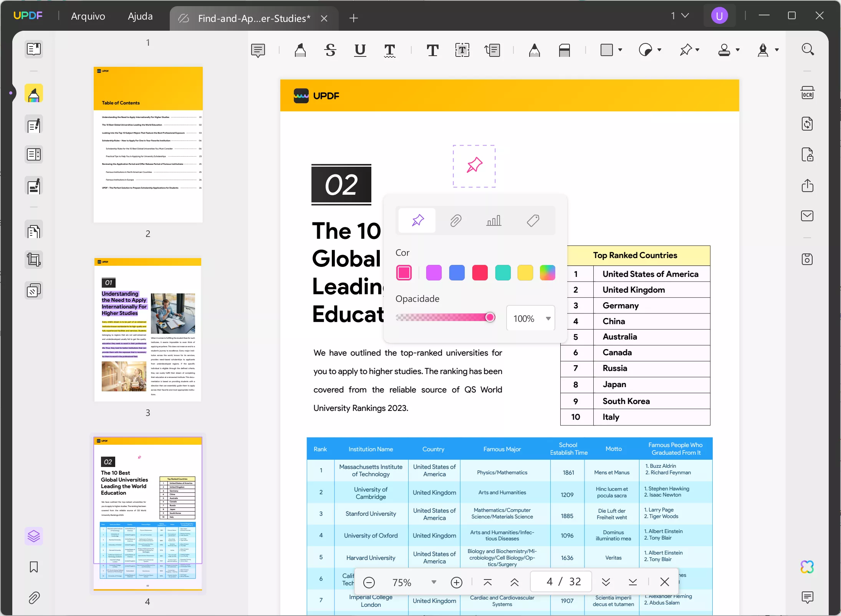Open the Arquivo menu
The height and width of the screenshot is (616, 841).
click(88, 16)
